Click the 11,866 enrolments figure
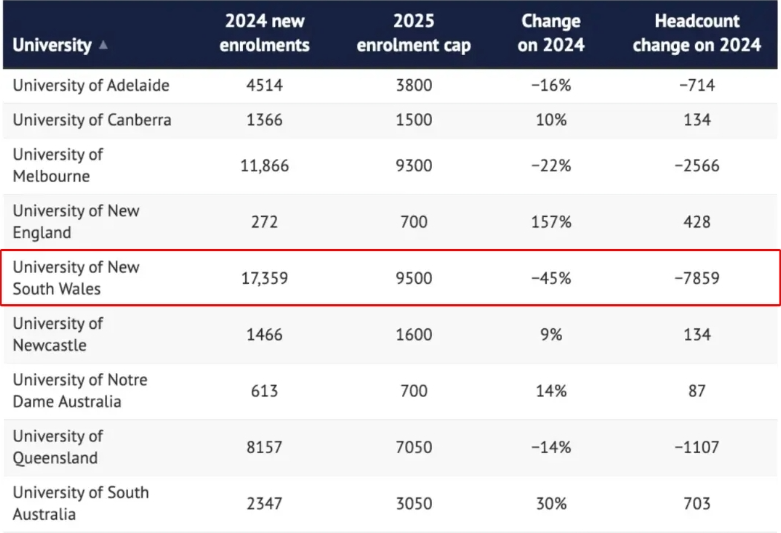781x533 pixels. [265, 165]
